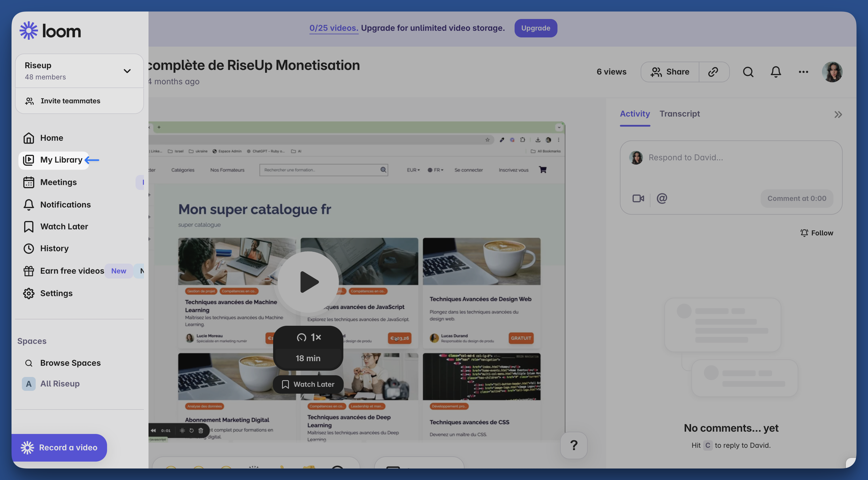Open the help question mark button
The image size is (868, 480).
tap(574, 445)
